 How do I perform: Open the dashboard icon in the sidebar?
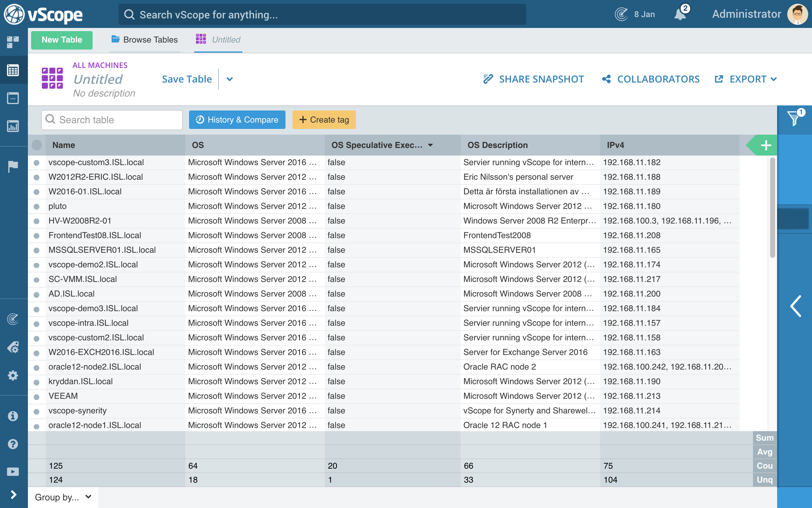pos(13,42)
